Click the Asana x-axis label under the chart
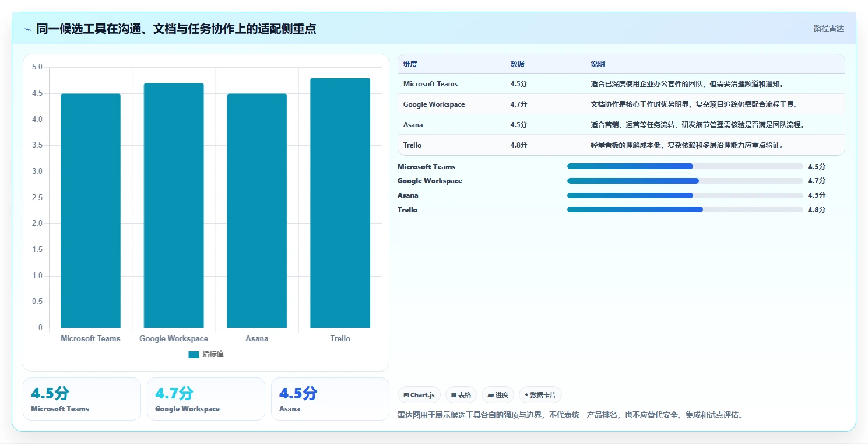This screenshot has width=868, height=444. click(x=257, y=339)
